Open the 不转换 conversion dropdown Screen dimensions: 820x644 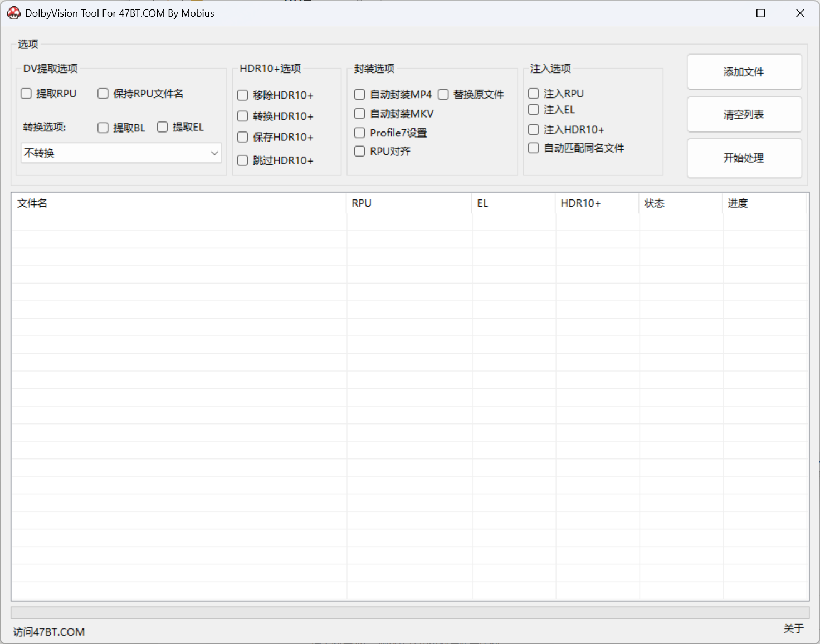pyautogui.click(x=121, y=153)
